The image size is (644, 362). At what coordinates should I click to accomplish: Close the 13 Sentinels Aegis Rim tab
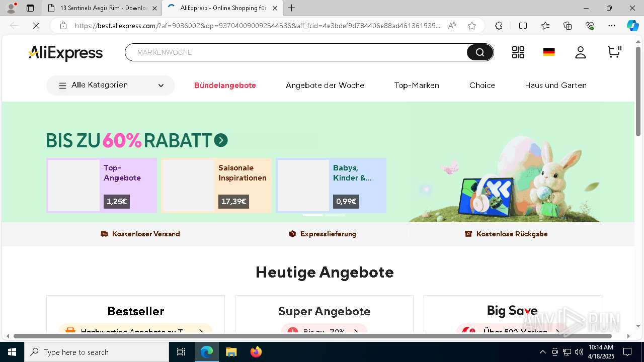[154, 8]
